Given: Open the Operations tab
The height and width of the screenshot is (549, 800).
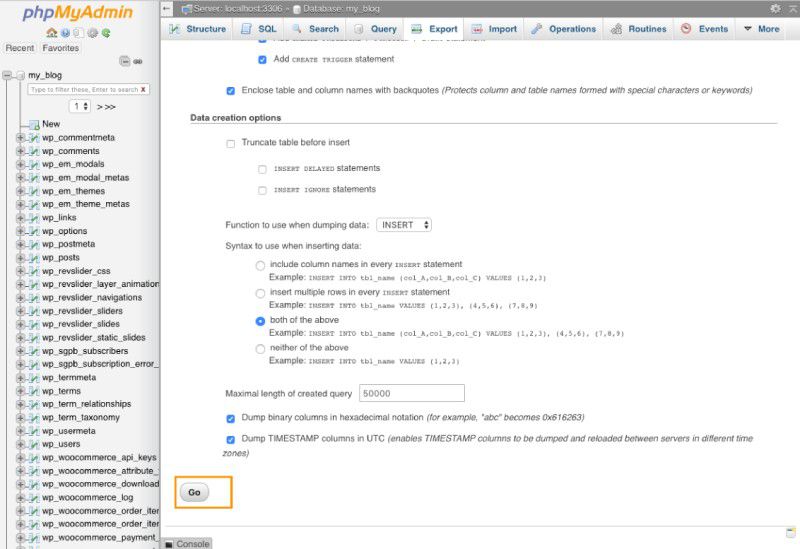Looking at the screenshot, I should [563, 29].
